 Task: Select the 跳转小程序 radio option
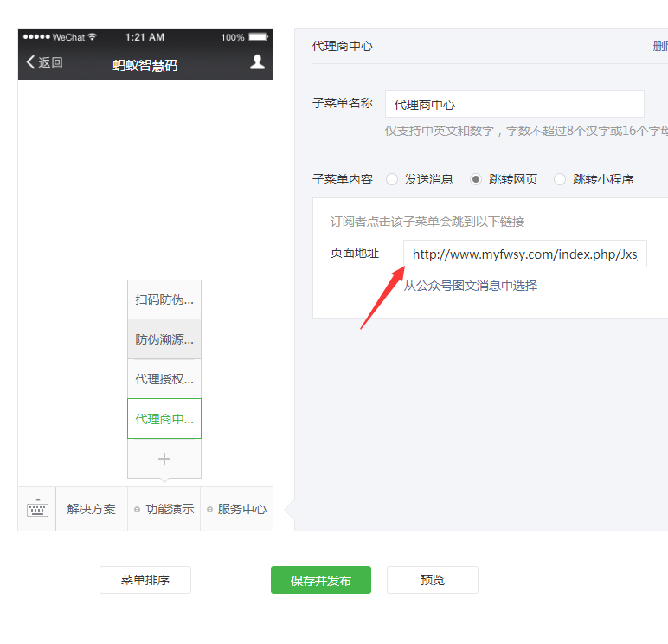[x=560, y=179]
